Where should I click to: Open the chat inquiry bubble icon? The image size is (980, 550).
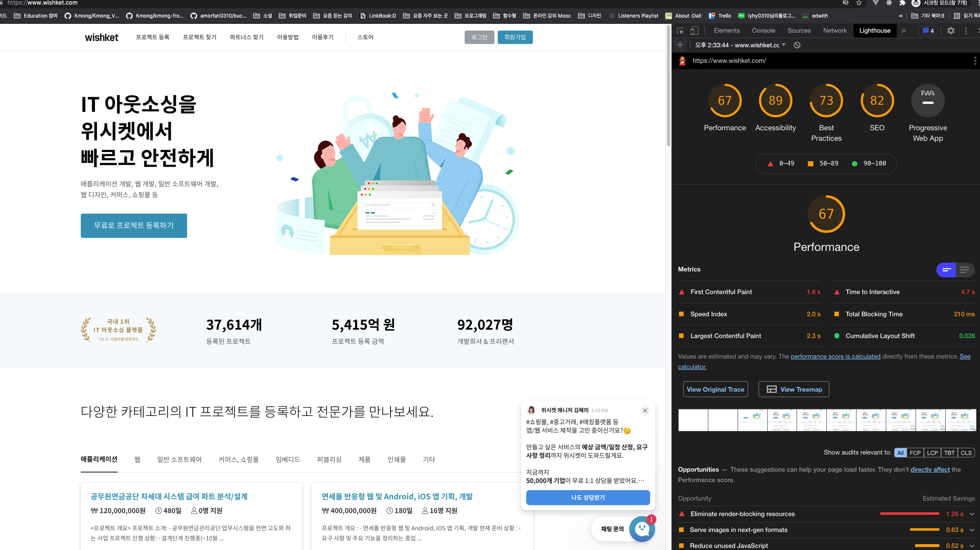642,529
